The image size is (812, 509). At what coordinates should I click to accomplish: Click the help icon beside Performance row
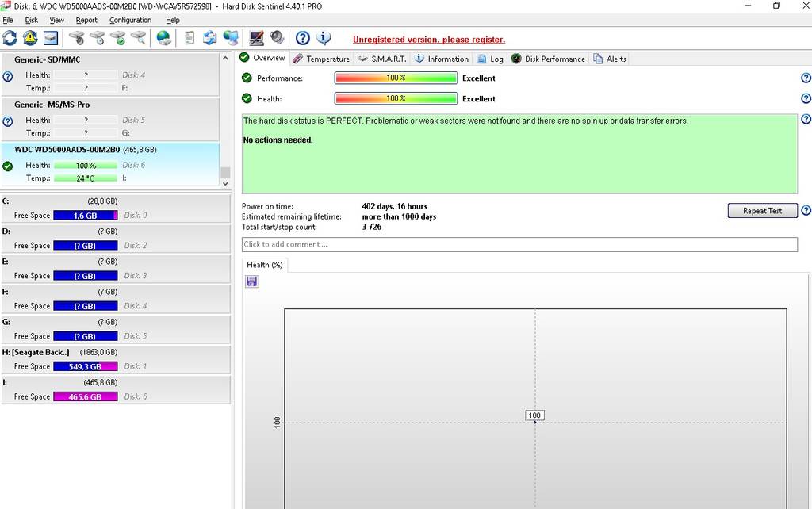point(806,78)
